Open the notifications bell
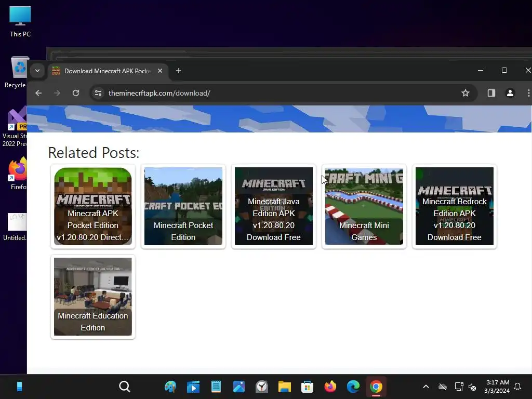The image size is (532, 399). tap(517, 387)
